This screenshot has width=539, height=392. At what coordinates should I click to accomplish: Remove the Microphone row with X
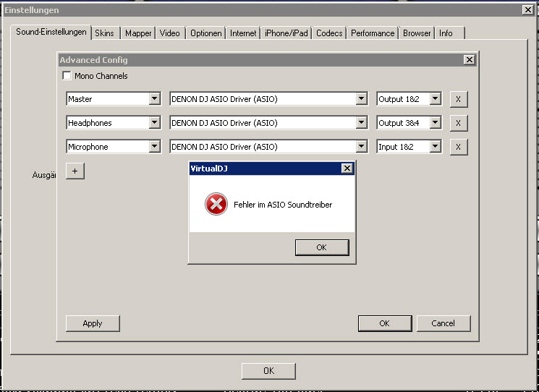[459, 147]
